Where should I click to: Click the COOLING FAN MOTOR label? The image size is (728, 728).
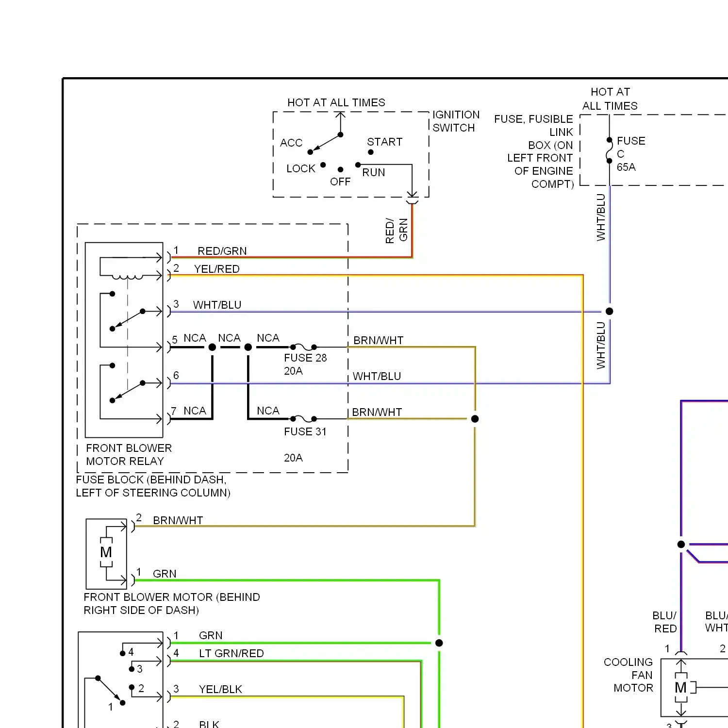coord(629,675)
